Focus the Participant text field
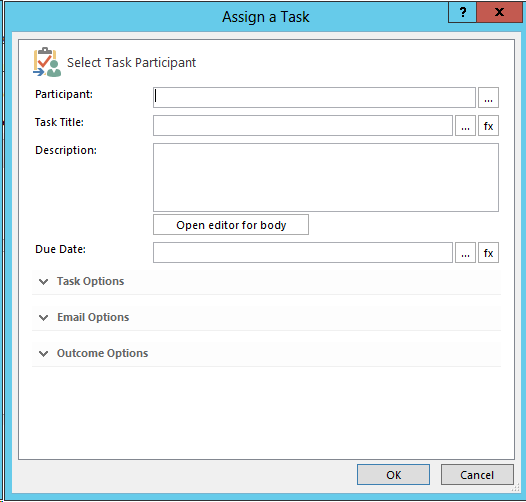This screenshot has width=526, height=502. click(314, 98)
